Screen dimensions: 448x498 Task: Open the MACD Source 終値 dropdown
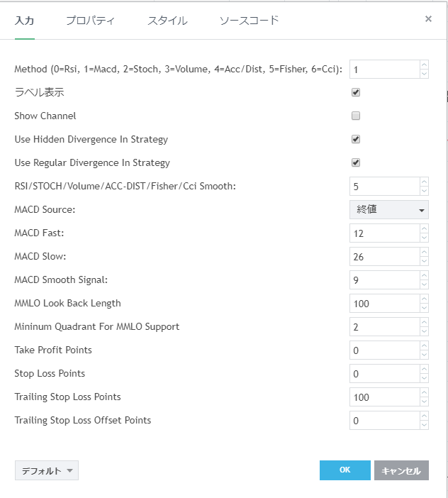pyautogui.click(x=389, y=210)
